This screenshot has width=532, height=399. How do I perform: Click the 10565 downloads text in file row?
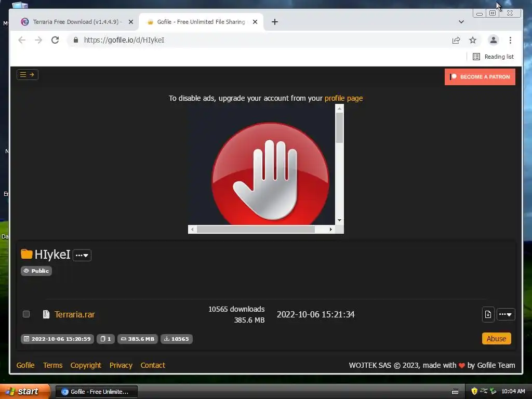coord(236,309)
